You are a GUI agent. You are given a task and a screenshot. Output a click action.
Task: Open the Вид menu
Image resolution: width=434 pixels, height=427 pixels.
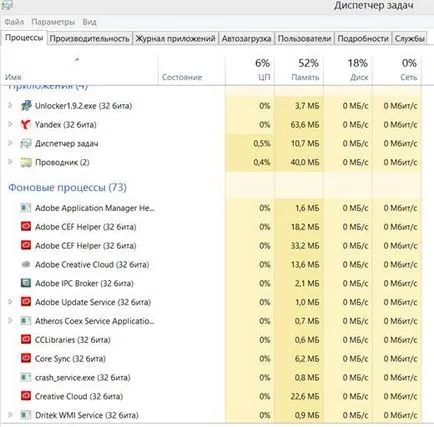(x=89, y=22)
